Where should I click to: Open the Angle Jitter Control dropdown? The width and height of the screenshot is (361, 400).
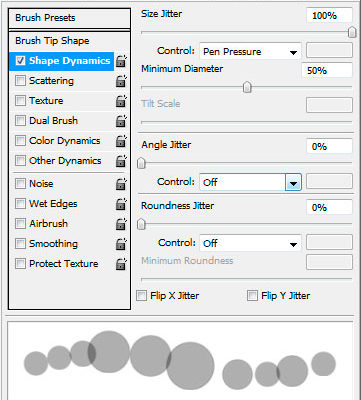coord(250,182)
